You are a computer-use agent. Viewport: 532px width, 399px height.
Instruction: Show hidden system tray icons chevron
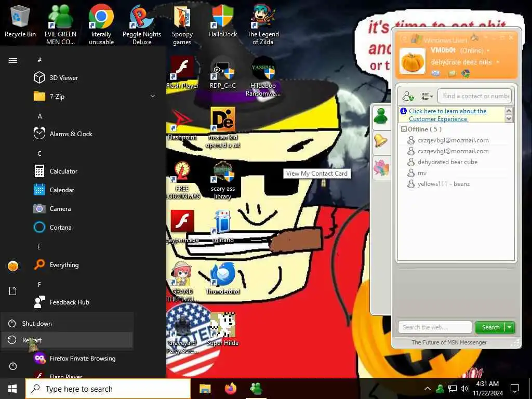coord(428,389)
